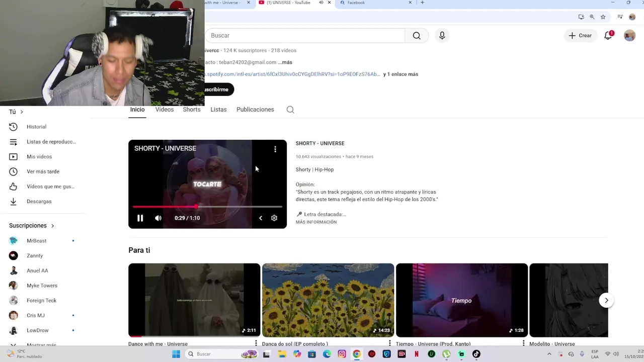Open the three-dot menu on featured video
Image resolution: width=644 pixels, height=362 pixels.
point(275,149)
